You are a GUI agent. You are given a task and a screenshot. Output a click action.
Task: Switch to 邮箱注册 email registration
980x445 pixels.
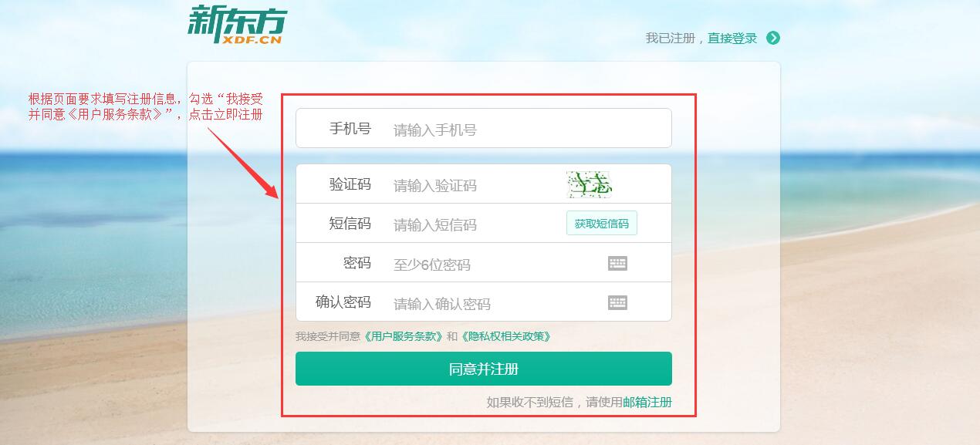tap(647, 402)
